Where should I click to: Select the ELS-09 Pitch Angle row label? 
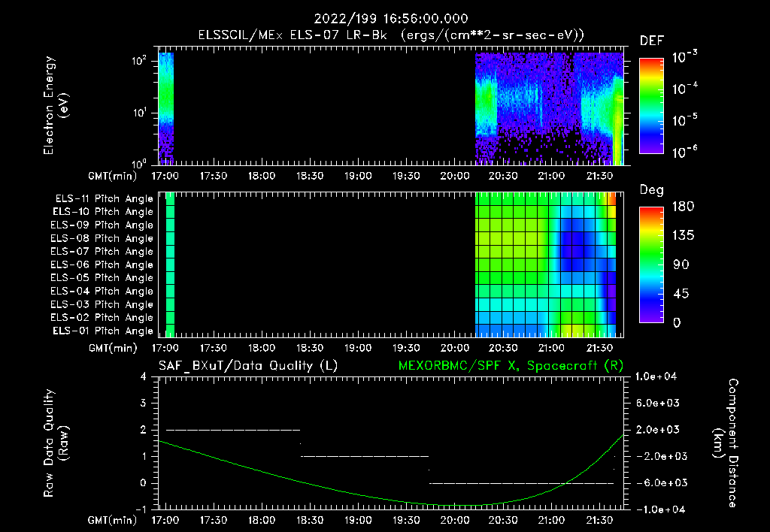click(102, 225)
